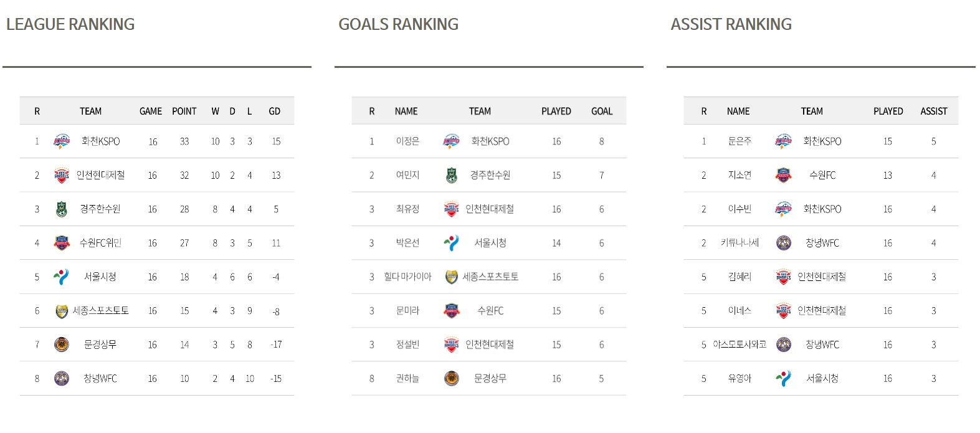980x433 pixels.
Task: Click the 문경상무 emblem next to 권하늘
Action: click(451, 378)
